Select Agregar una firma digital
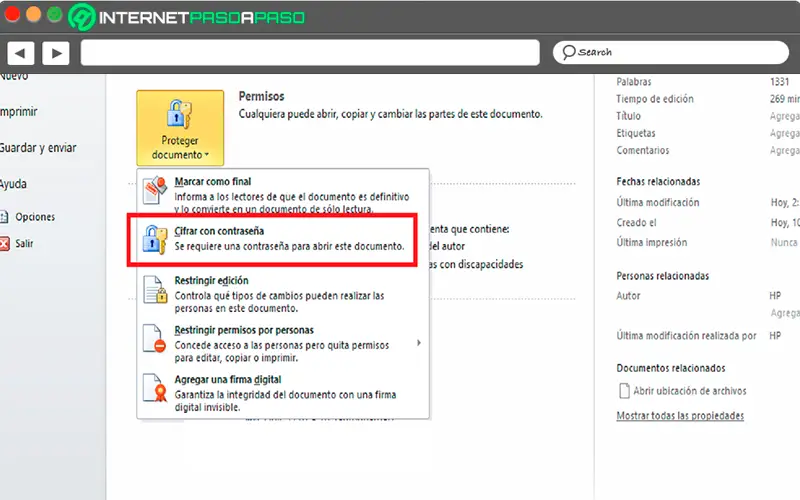Image resolution: width=800 pixels, height=500 pixels. coord(283,393)
